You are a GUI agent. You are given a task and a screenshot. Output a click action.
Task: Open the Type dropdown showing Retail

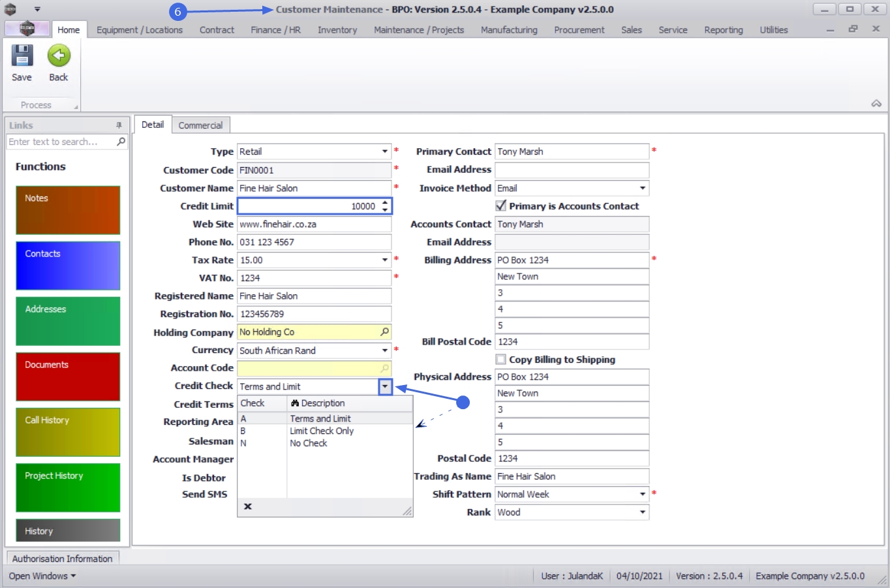tap(384, 151)
